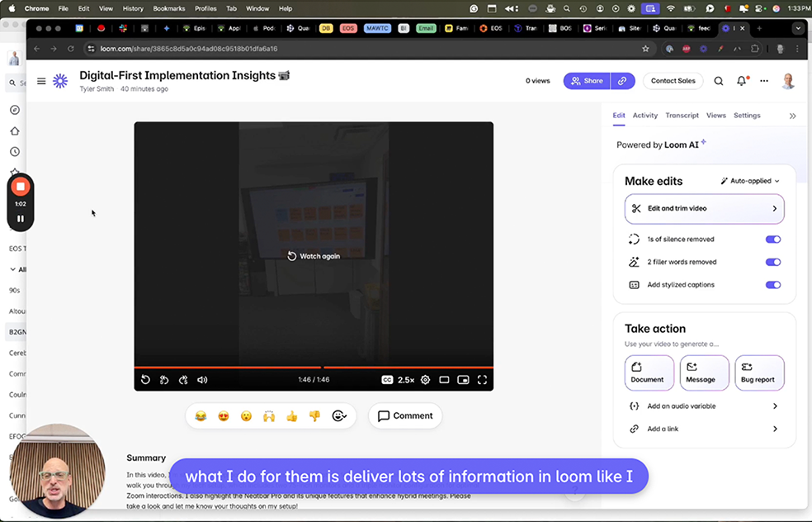Viewport: 812px width, 522px height.
Task: Pause the Loom recording
Action: (x=20, y=219)
